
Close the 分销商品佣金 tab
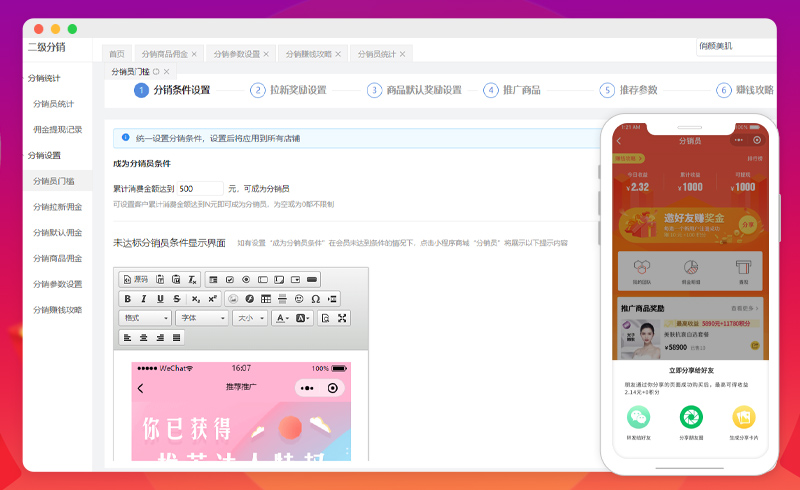[x=194, y=53]
